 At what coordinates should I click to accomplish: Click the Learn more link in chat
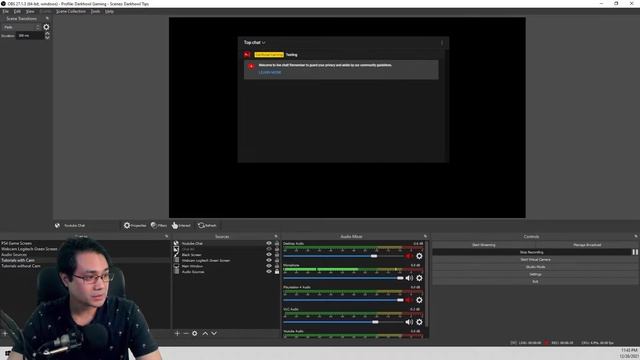tap(270, 72)
